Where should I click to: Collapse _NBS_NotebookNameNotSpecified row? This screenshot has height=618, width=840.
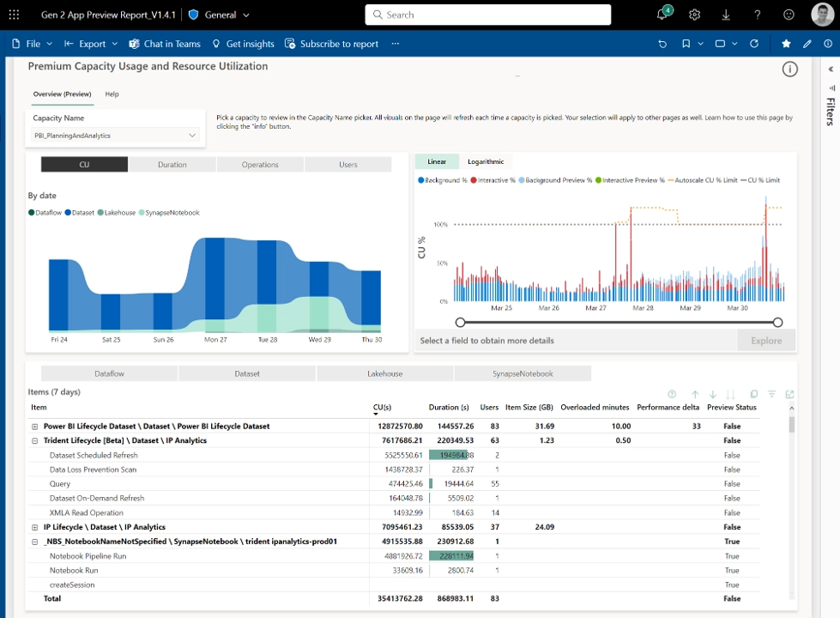click(35, 542)
